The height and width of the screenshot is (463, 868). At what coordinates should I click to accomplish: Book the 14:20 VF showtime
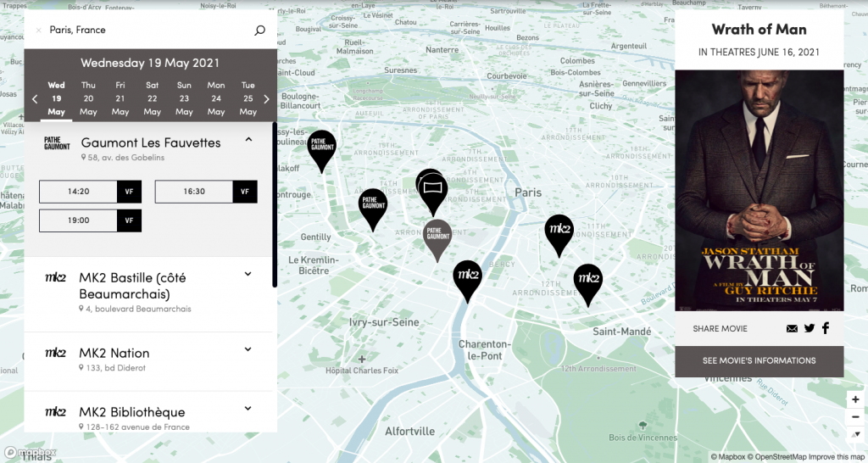point(90,192)
